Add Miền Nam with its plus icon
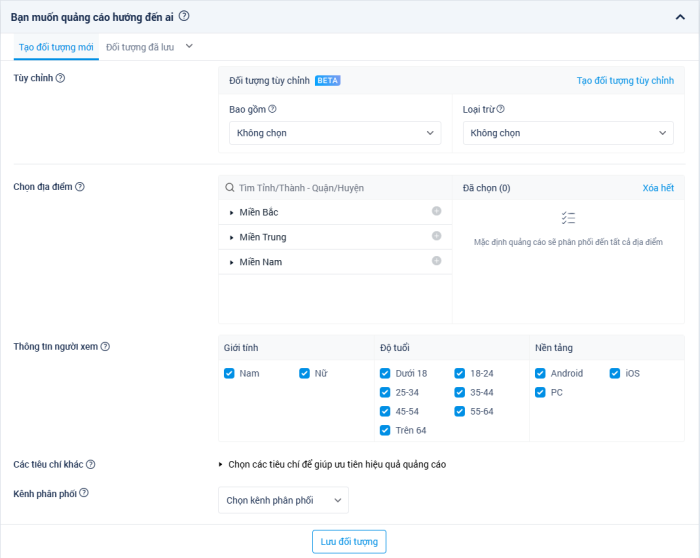Viewport: 700px width, 558px height. [436, 261]
